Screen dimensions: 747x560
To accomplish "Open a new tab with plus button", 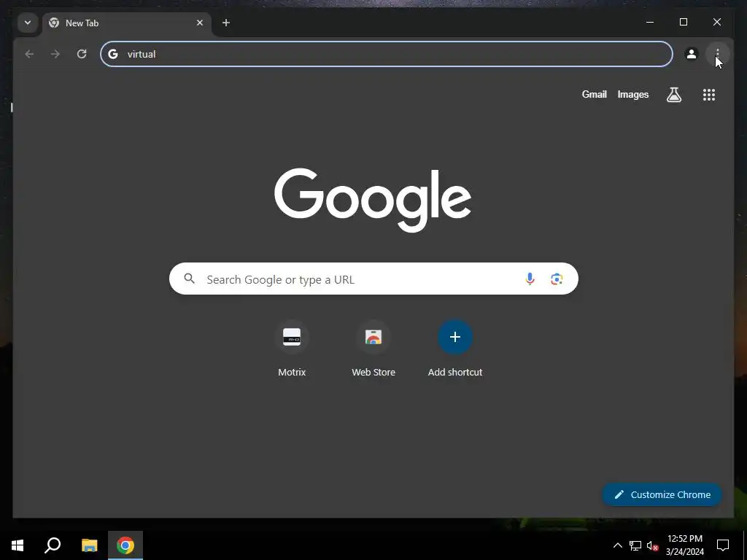I will coord(226,23).
